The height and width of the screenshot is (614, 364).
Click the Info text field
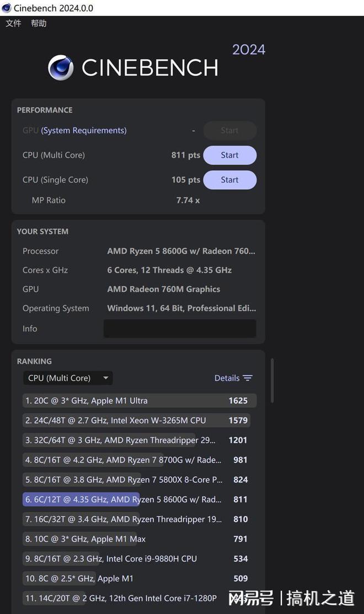pos(180,328)
